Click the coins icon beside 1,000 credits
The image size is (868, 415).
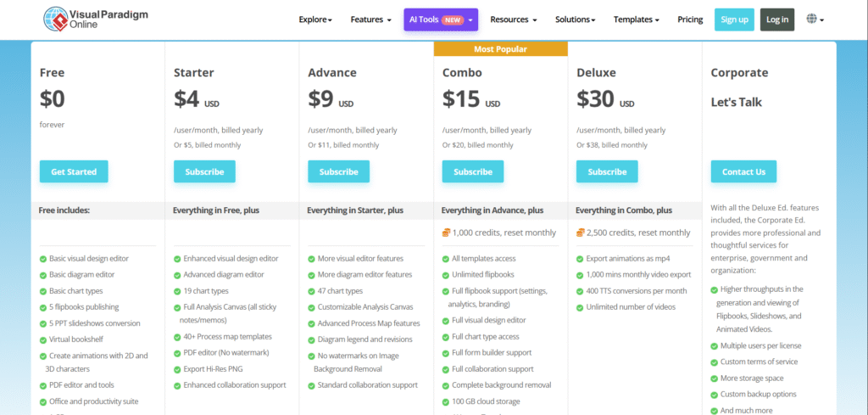pos(446,233)
